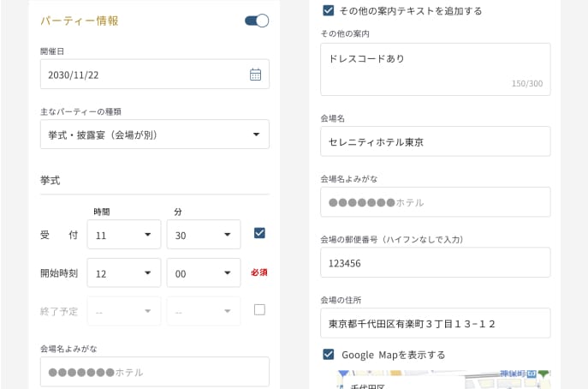Uncheck the 受付 time checkbox
This screenshot has width=588, height=389.
click(x=259, y=232)
